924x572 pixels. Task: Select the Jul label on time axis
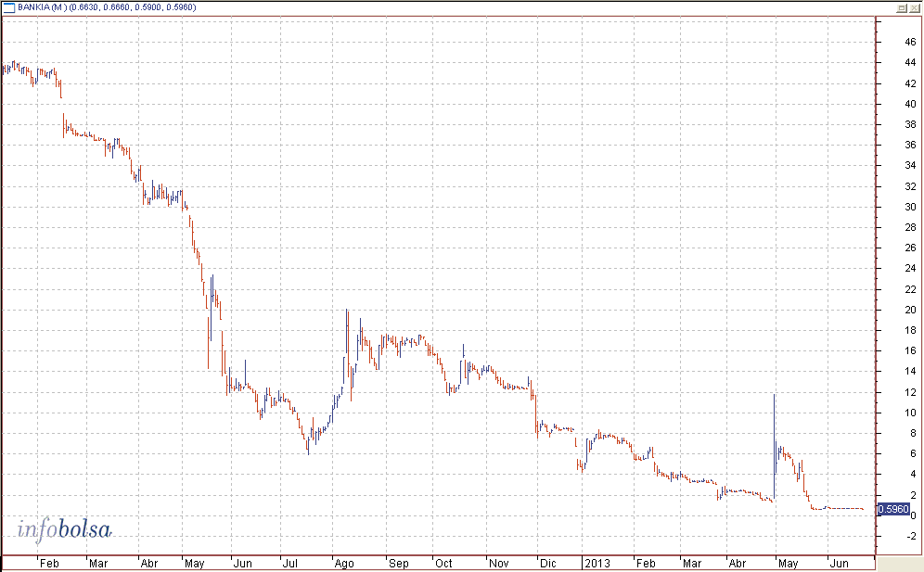coord(290,563)
